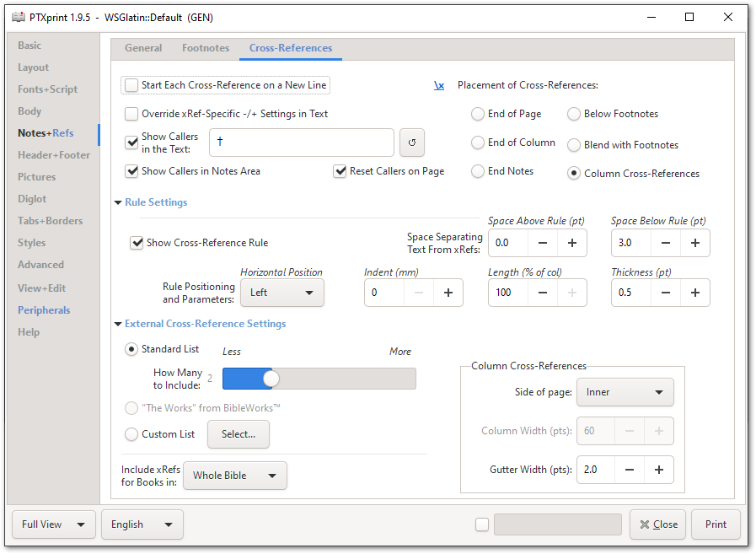Choose the Custom List option
756x554 pixels.
click(131, 434)
